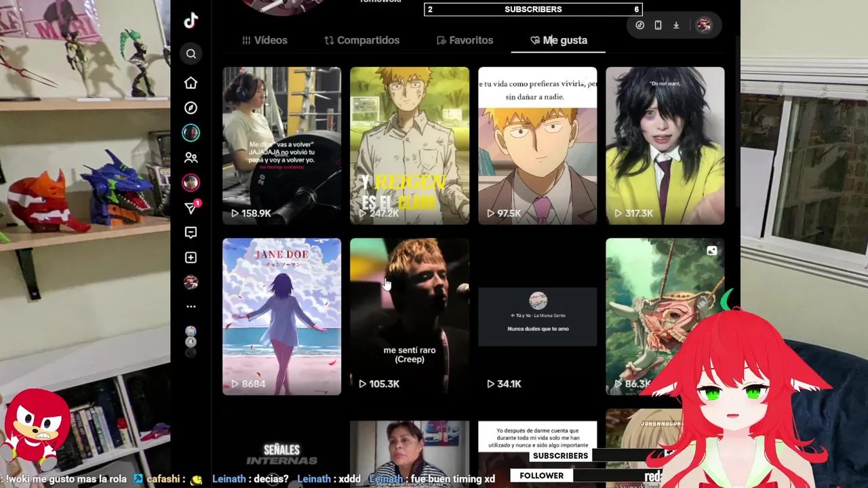Click the '158.9K' view count

(x=256, y=213)
